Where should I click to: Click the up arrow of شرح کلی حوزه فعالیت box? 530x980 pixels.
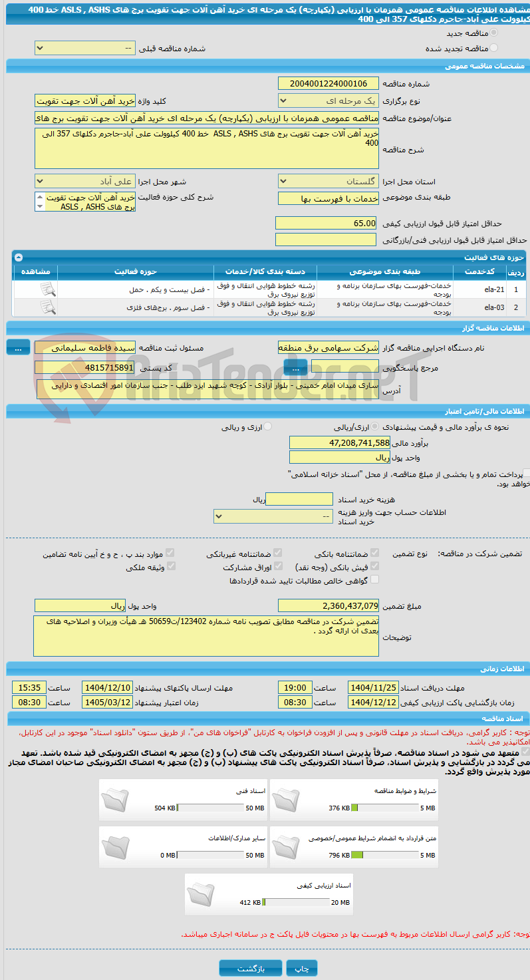(40, 197)
